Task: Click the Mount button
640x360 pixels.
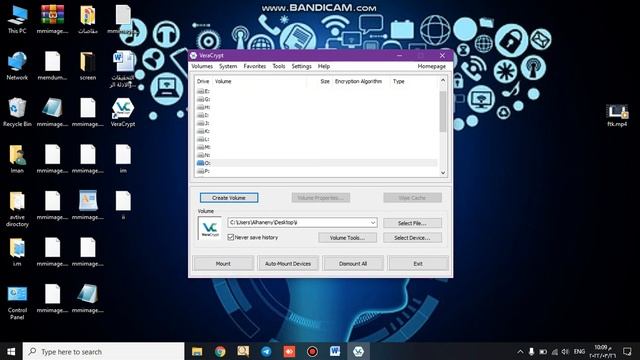Action: click(223, 264)
